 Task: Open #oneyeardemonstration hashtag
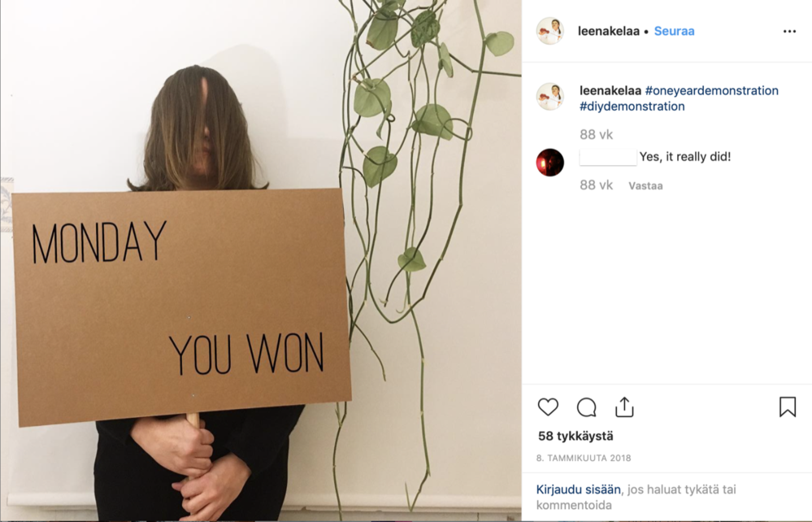pos(711,90)
